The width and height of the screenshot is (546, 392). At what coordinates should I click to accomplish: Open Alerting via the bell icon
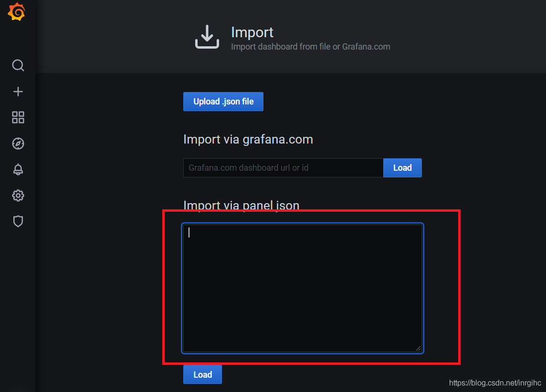click(x=18, y=169)
